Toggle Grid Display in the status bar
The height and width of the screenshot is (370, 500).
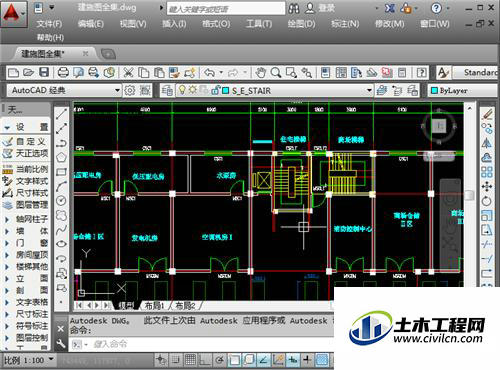(190, 360)
